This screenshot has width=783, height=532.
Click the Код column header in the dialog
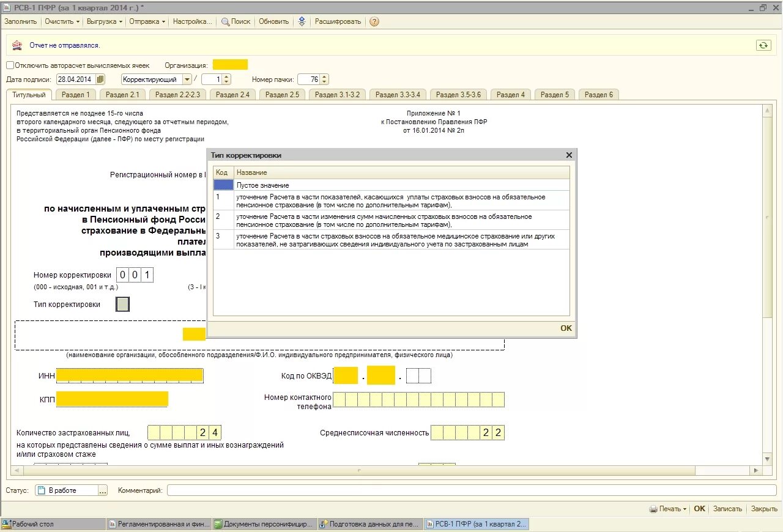coord(223,172)
